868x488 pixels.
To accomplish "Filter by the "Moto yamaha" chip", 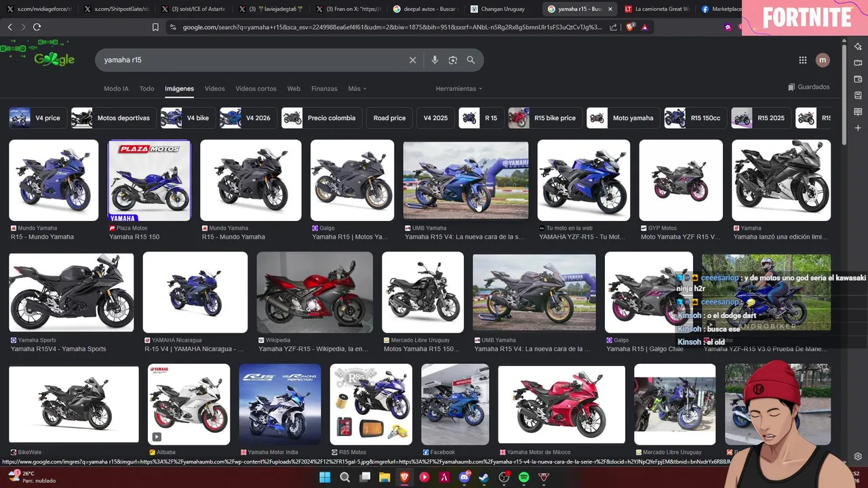I will [x=623, y=118].
